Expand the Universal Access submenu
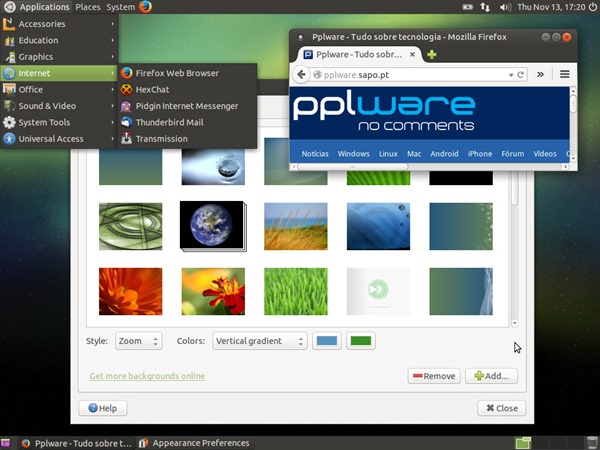Viewport: 600px width, 450px height. pos(59,139)
